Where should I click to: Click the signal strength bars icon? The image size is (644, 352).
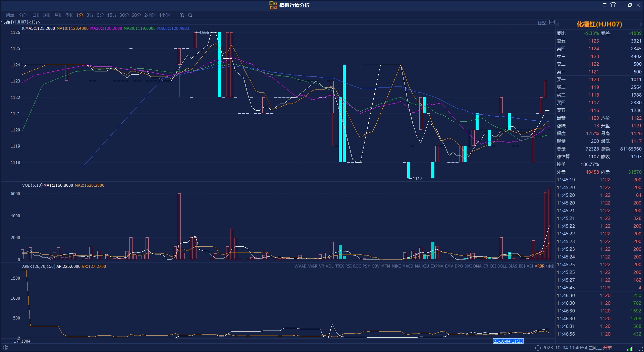tap(630, 348)
